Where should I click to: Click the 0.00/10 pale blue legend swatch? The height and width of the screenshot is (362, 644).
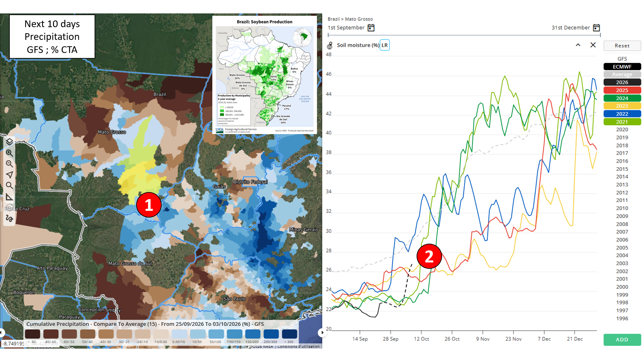tap(179, 334)
